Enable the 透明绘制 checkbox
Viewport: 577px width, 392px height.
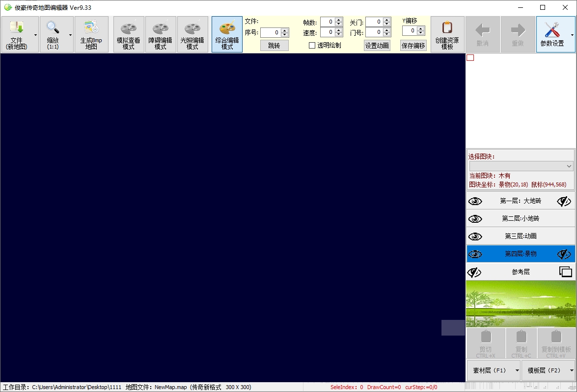(x=312, y=46)
